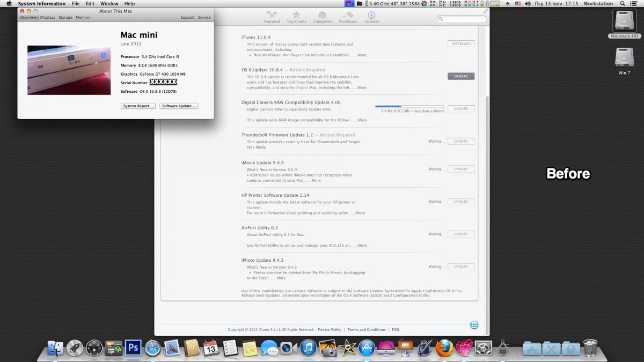
Task: Launch Launchpad rocket icon in Dock
Action: [x=75, y=348]
